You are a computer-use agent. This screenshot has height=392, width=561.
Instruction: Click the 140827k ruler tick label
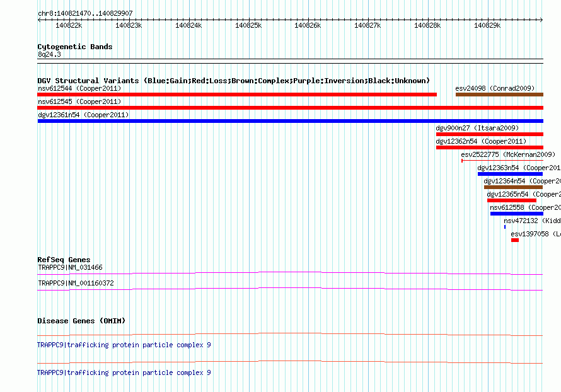367,26
